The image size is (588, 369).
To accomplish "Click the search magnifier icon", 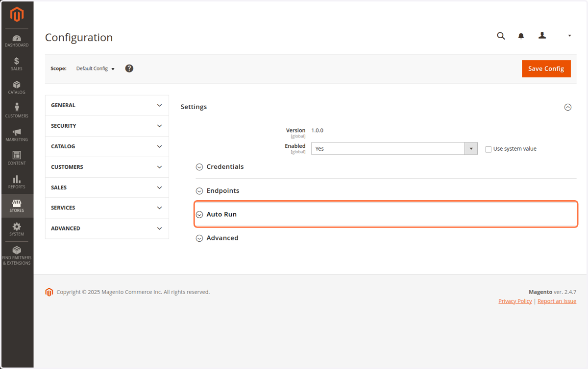I will pyautogui.click(x=501, y=36).
